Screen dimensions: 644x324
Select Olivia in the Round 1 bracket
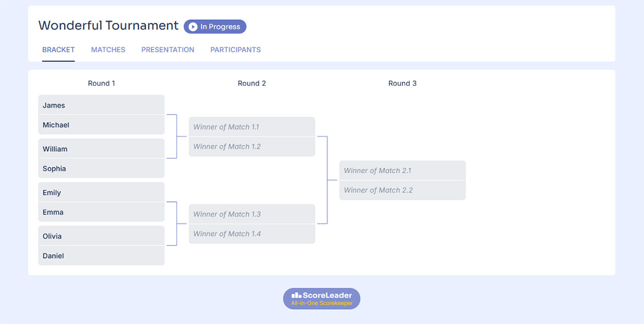(x=101, y=236)
